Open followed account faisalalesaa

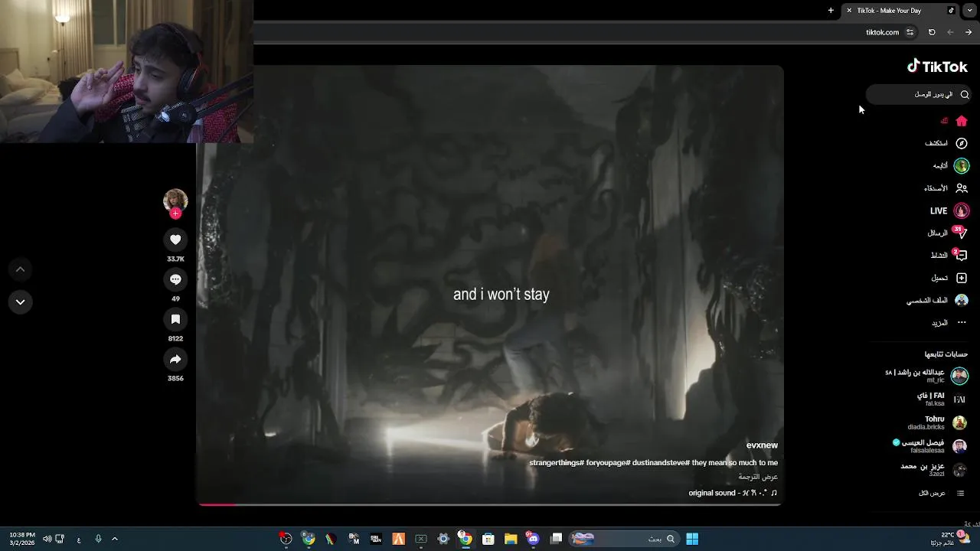pos(930,445)
